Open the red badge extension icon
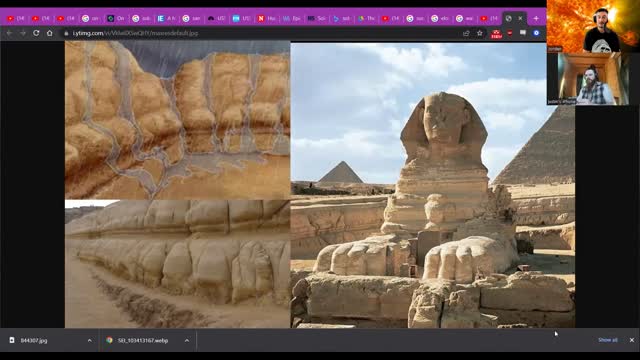 tap(496, 34)
